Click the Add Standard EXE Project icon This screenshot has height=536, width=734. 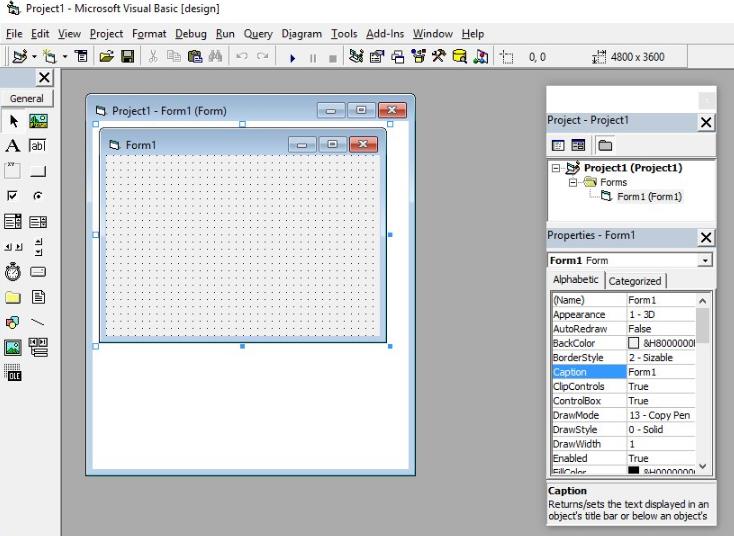click(x=20, y=57)
